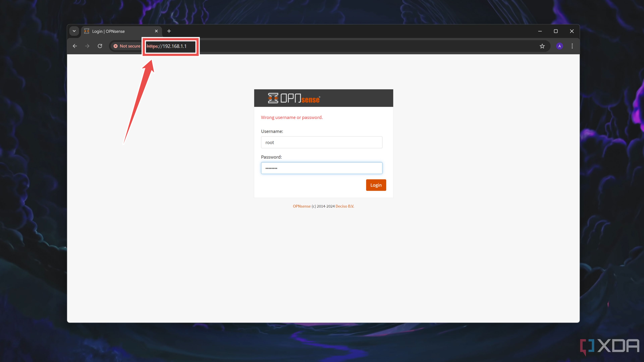Expand the tab search dropdown arrow
644x362 pixels.
point(74,31)
